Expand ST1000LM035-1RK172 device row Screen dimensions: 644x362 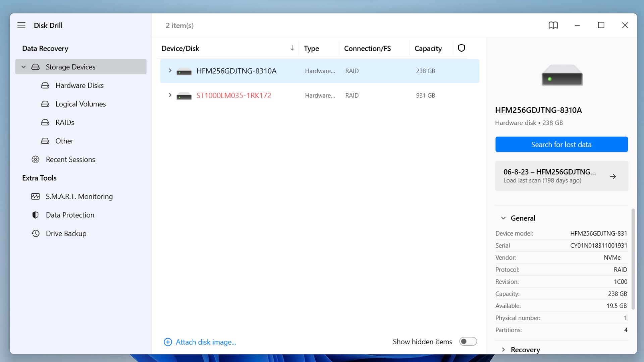pyautogui.click(x=170, y=96)
